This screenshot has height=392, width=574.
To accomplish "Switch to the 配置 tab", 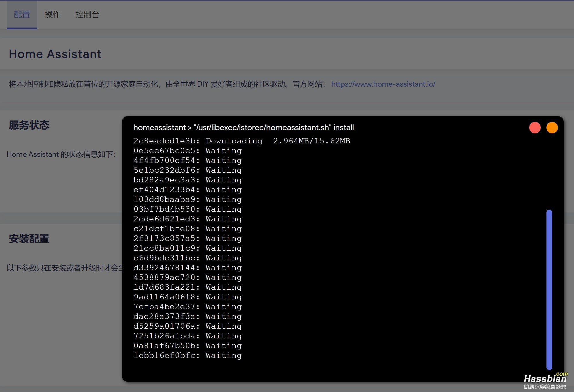I will tap(22, 15).
